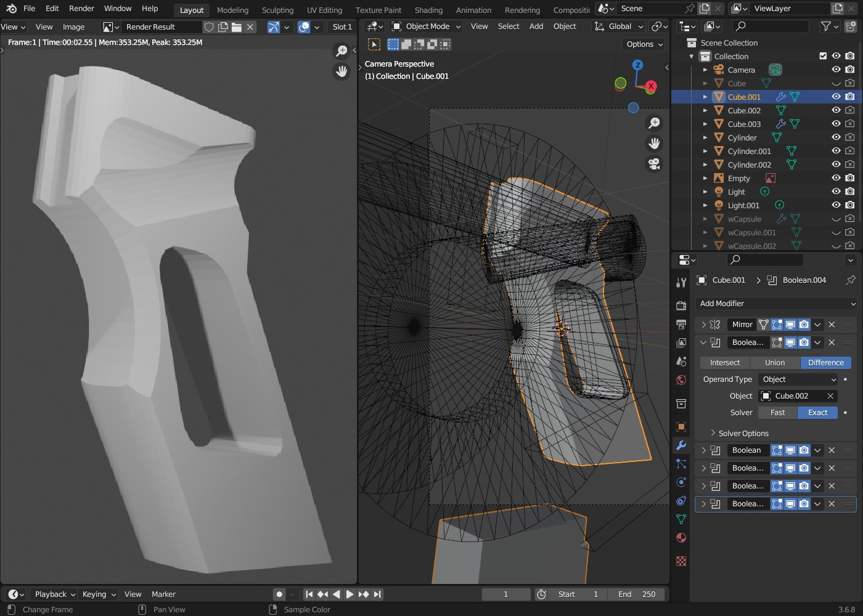Open the File menu
This screenshot has height=616, width=863.
(29, 9)
